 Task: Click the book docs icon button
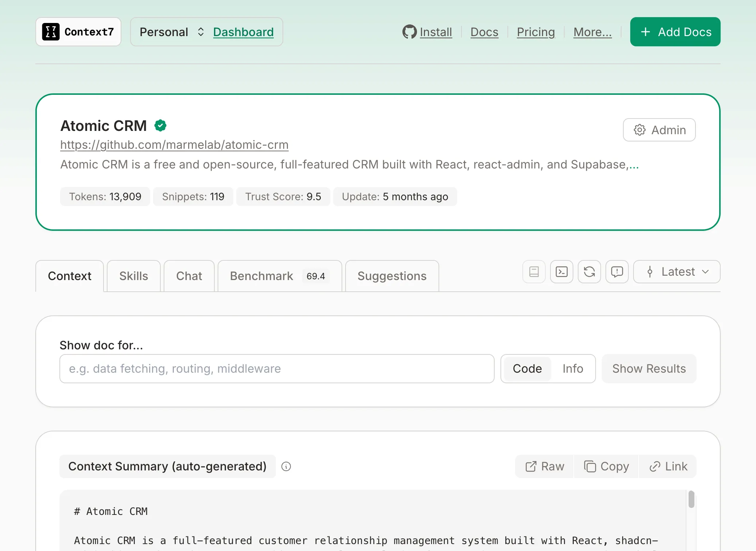(534, 272)
